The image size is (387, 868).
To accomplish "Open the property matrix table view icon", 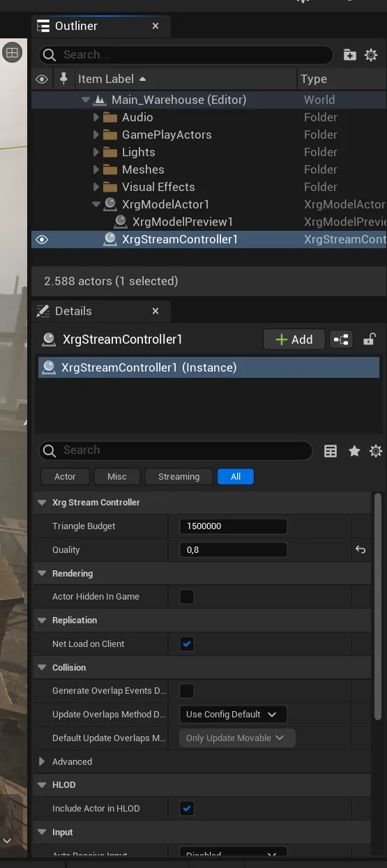I will [331, 451].
